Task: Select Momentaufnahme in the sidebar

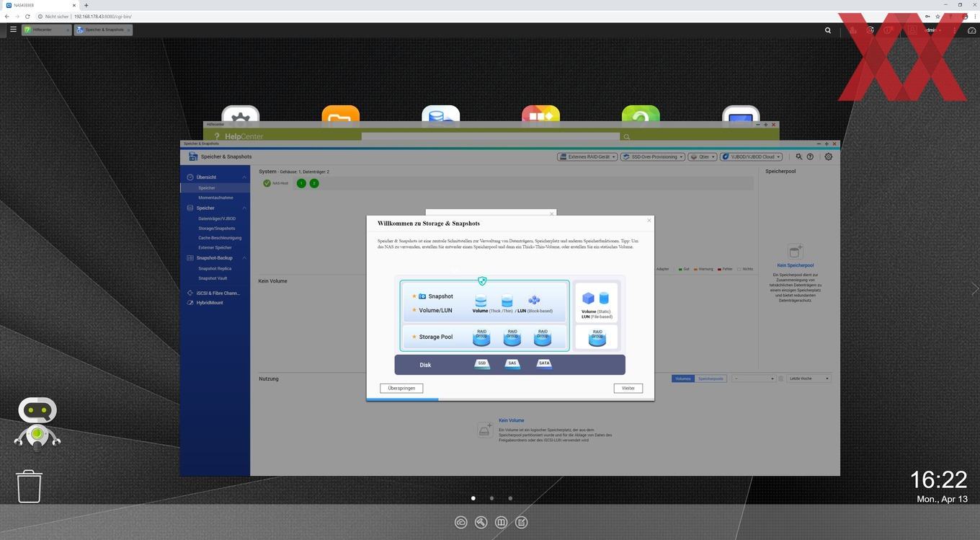Action: (215, 198)
